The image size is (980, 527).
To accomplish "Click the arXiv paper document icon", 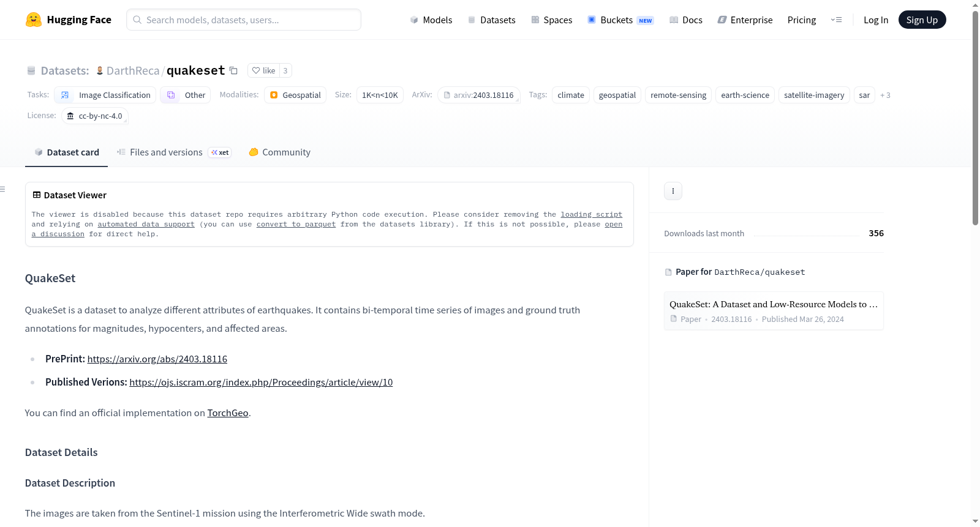I will [447, 95].
